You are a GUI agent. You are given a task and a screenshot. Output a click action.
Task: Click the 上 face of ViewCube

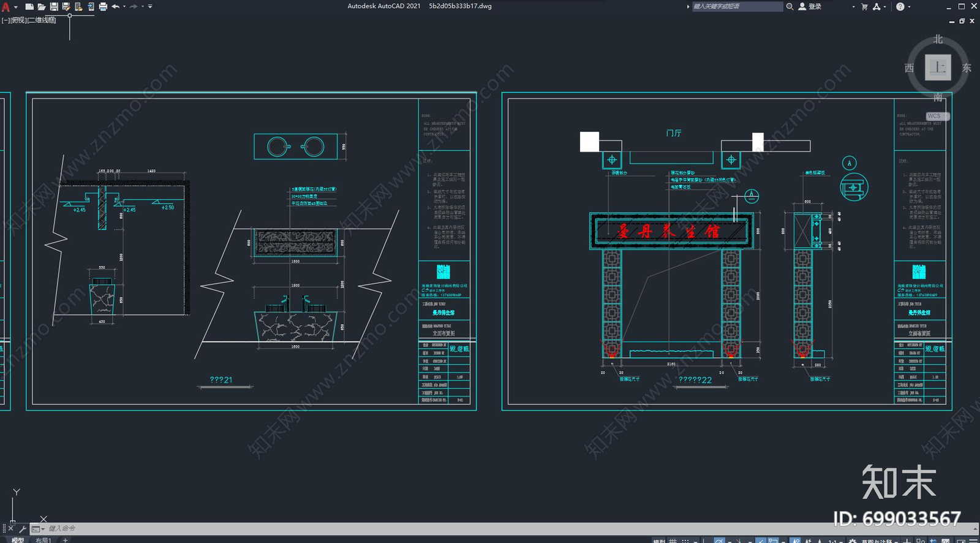938,67
